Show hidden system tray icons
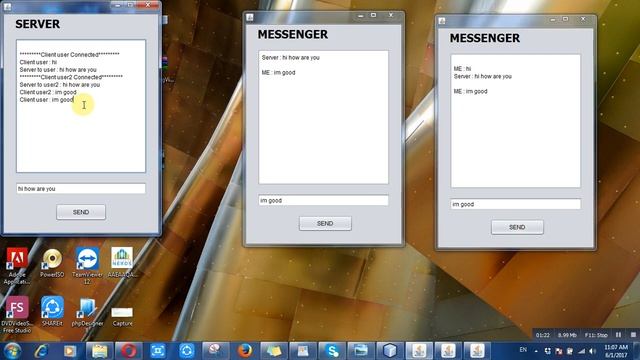 click(536, 351)
